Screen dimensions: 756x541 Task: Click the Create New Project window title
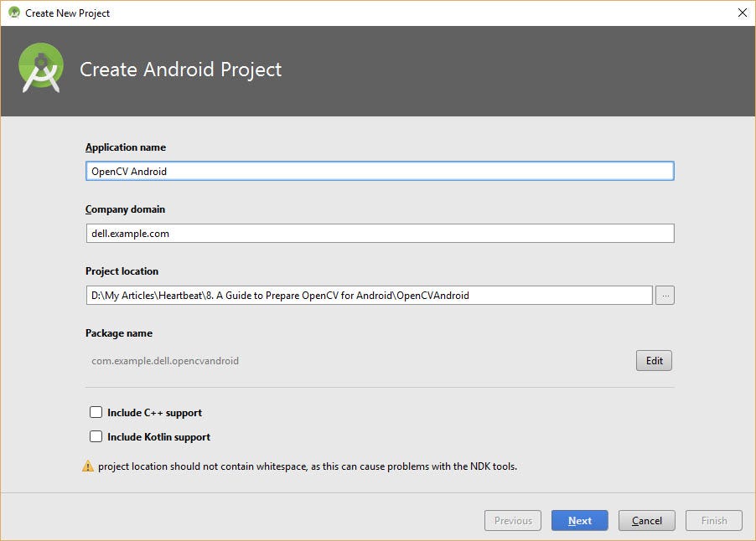click(x=68, y=13)
